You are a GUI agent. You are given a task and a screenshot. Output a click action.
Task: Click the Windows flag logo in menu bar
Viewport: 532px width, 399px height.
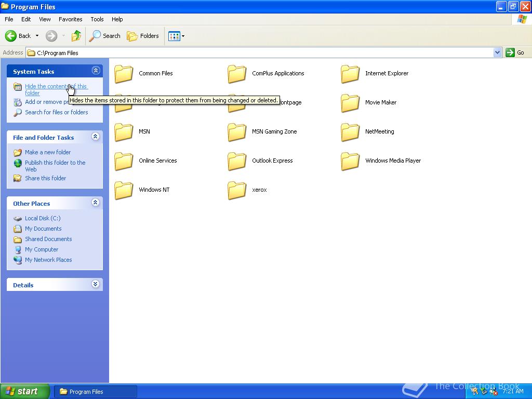click(x=522, y=19)
